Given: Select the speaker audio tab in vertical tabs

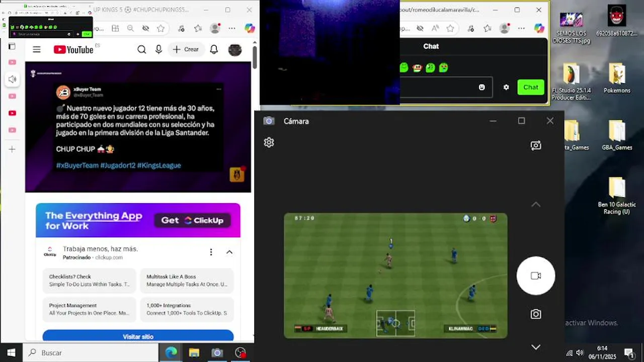Looking at the screenshot, I should [x=13, y=79].
